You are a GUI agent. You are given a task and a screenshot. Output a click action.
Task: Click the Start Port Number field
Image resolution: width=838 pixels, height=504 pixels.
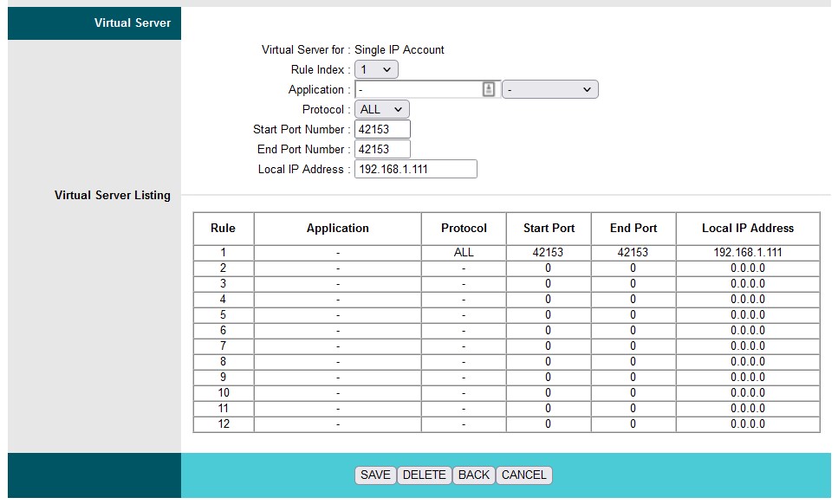[x=382, y=129]
